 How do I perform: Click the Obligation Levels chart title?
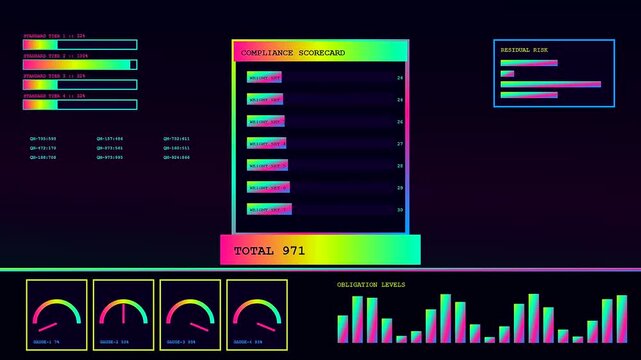click(x=371, y=284)
